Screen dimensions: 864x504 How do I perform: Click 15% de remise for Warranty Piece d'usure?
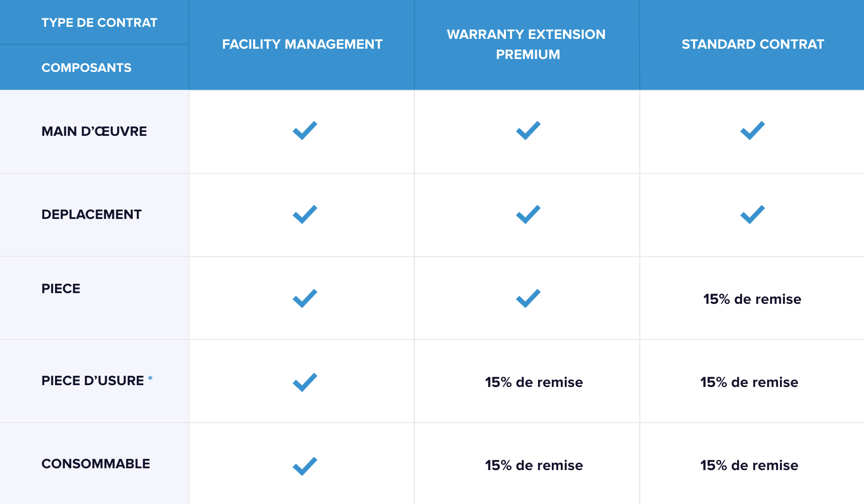click(534, 382)
